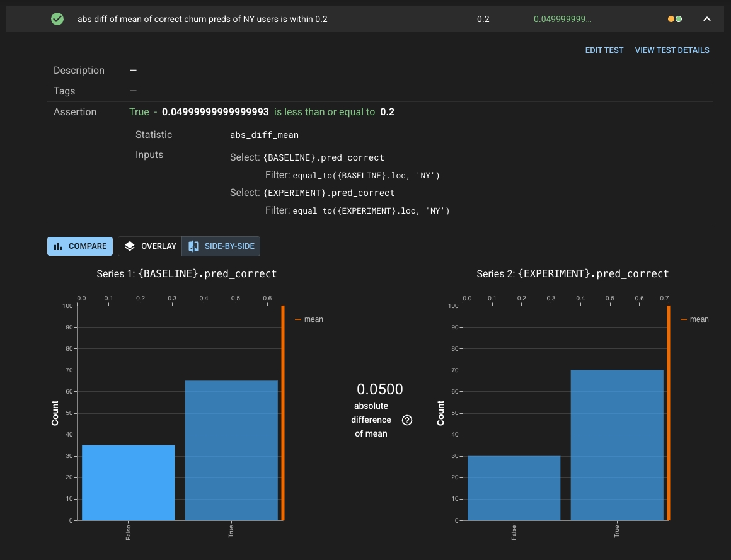Screen dimensions: 731x560
Task: Click the green status dot in test row
Action: click(678, 19)
